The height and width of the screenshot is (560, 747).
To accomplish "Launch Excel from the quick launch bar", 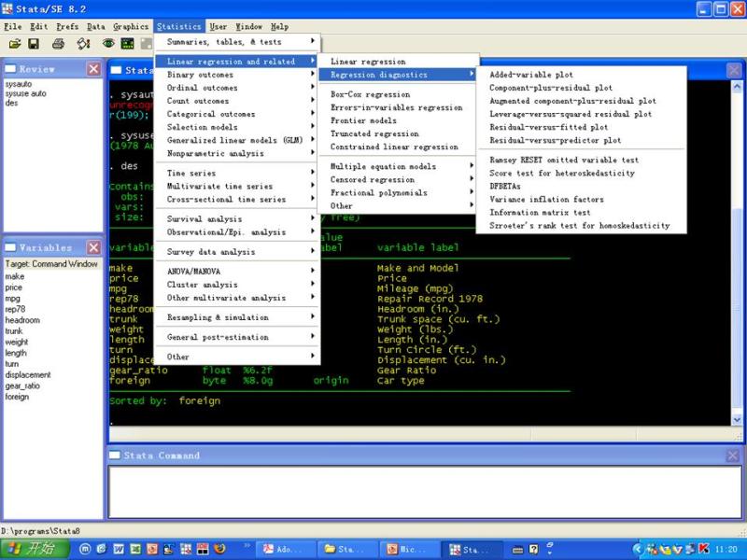I will pos(135,549).
